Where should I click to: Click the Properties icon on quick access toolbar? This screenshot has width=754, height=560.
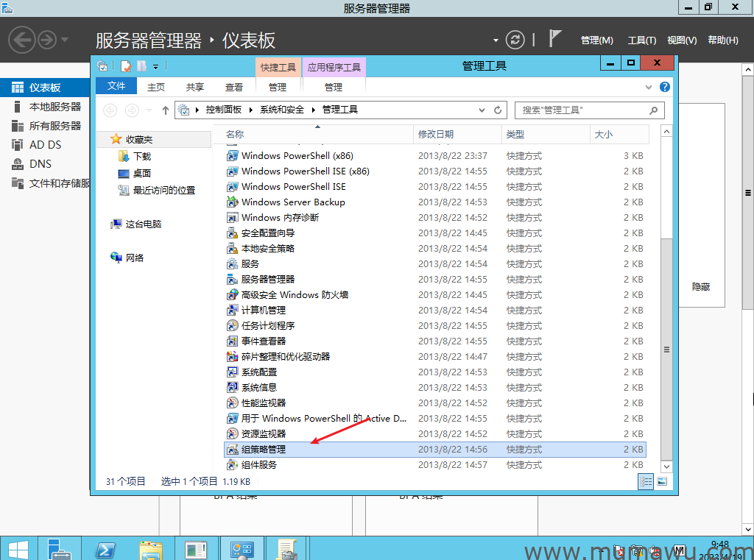click(125, 66)
